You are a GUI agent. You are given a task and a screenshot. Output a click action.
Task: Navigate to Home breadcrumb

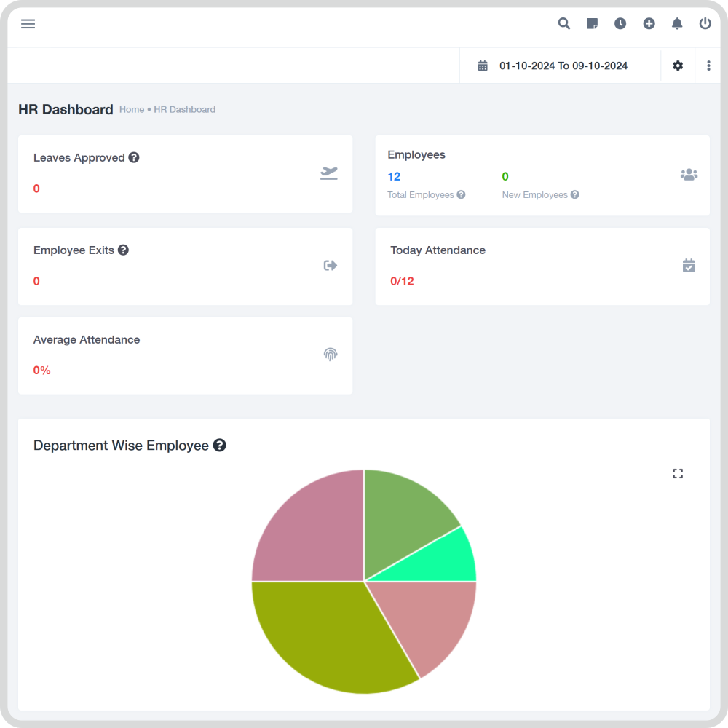132,109
